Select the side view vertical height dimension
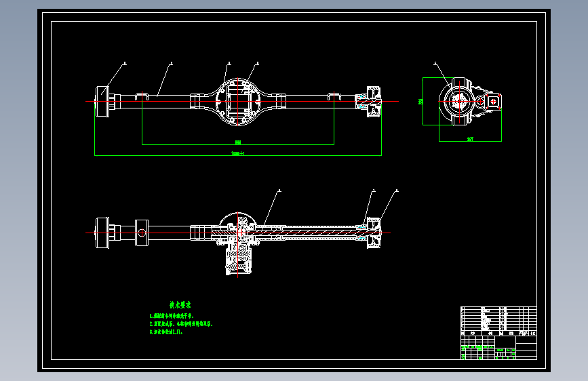Viewport: 588px width, 381px height. pos(420,101)
